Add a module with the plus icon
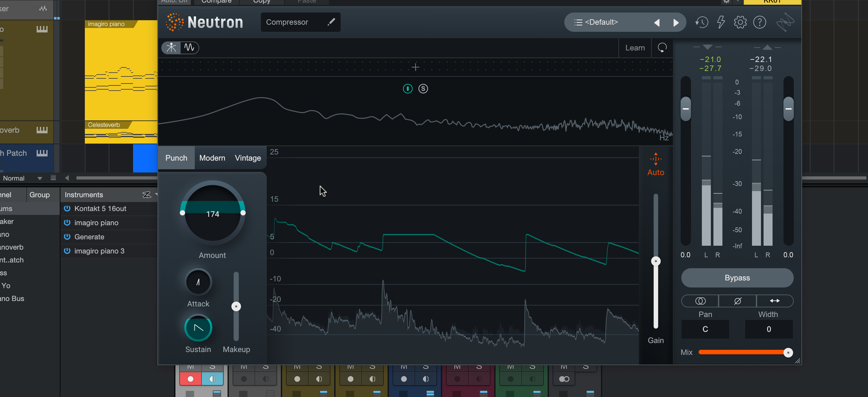Viewport: 868px width, 397px height. (x=415, y=67)
